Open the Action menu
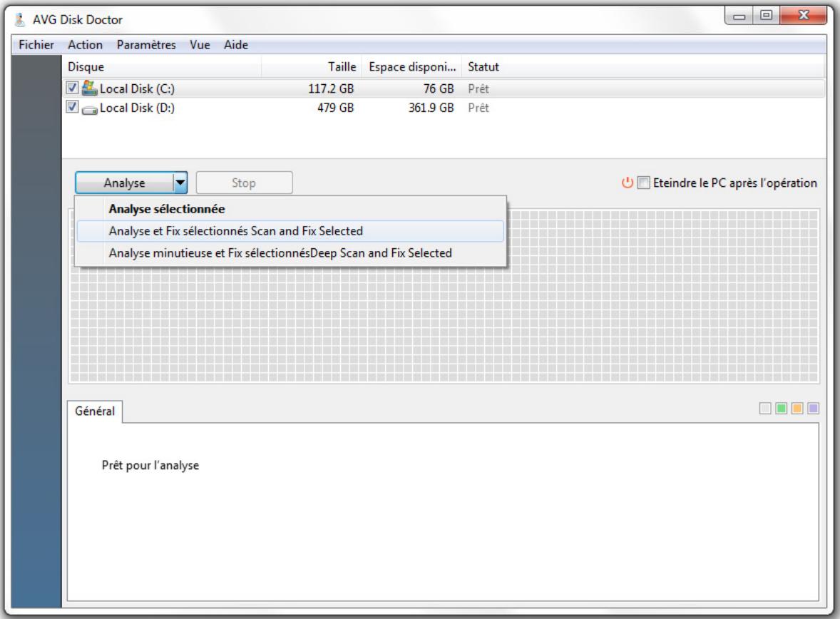 [85, 44]
